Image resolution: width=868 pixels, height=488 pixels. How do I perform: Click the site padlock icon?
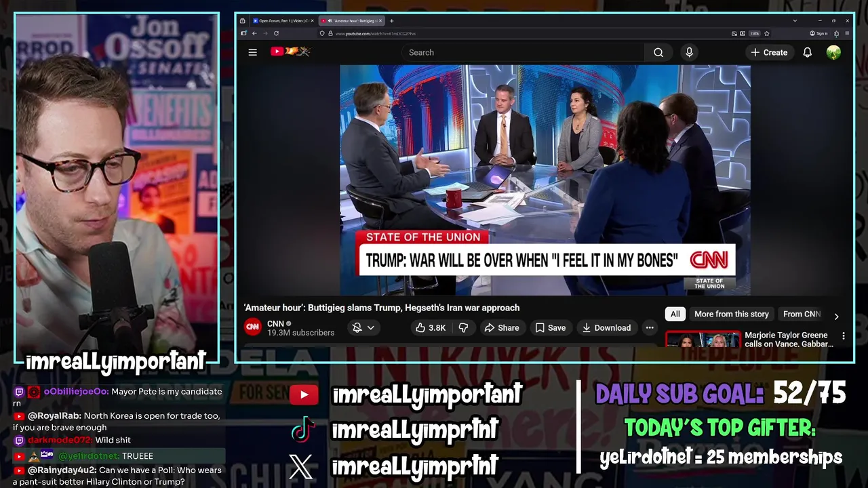[330, 33]
